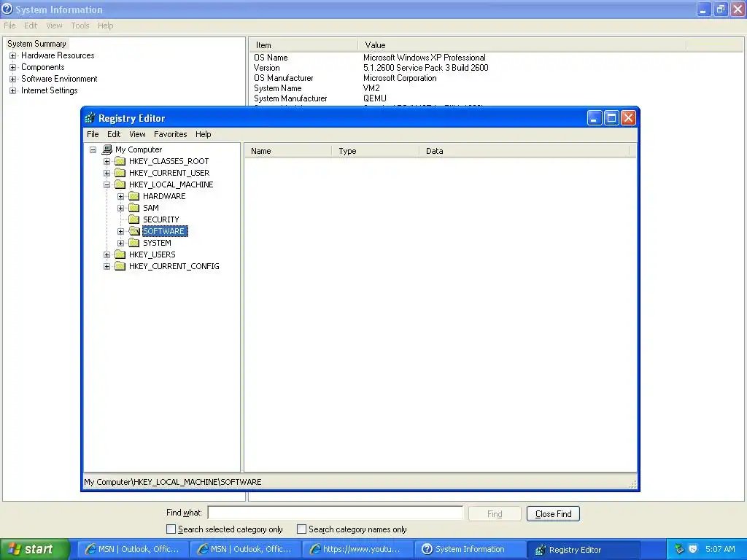The height and width of the screenshot is (560, 747).
Task: Open the Favorites menu
Action: click(171, 134)
